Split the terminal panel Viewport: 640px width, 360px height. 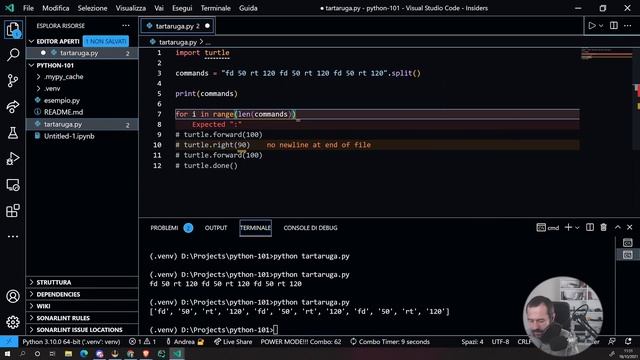[x=590, y=227]
